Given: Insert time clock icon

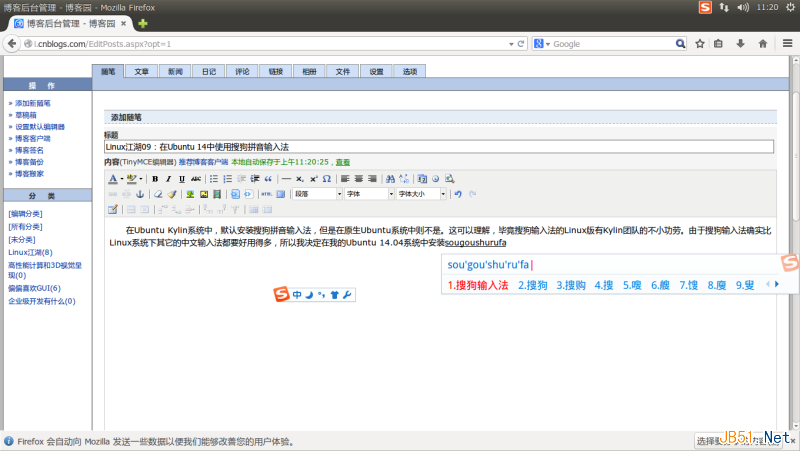Looking at the screenshot, I should [x=435, y=179].
